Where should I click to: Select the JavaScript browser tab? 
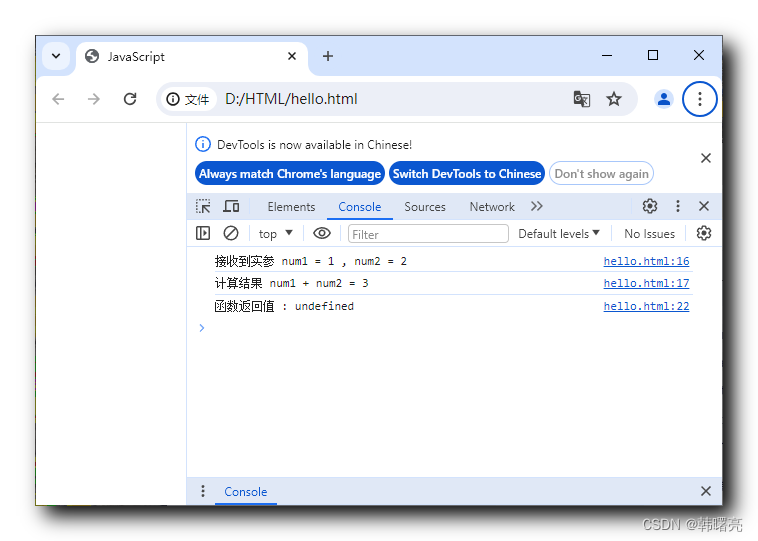[191, 57]
